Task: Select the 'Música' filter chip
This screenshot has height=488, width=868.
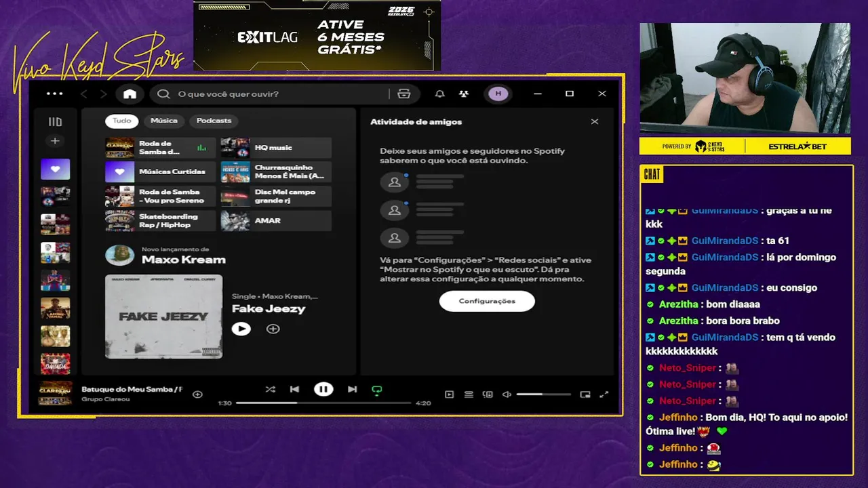Action: [164, 121]
